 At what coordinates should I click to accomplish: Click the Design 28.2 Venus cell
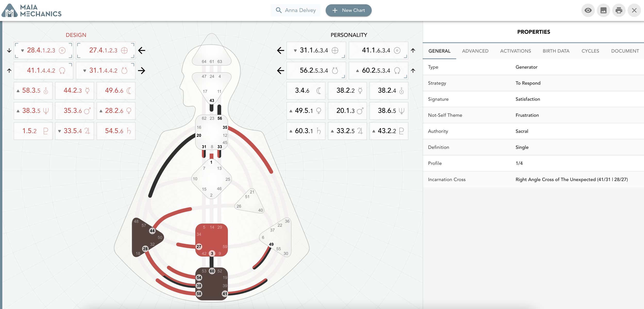point(116,111)
